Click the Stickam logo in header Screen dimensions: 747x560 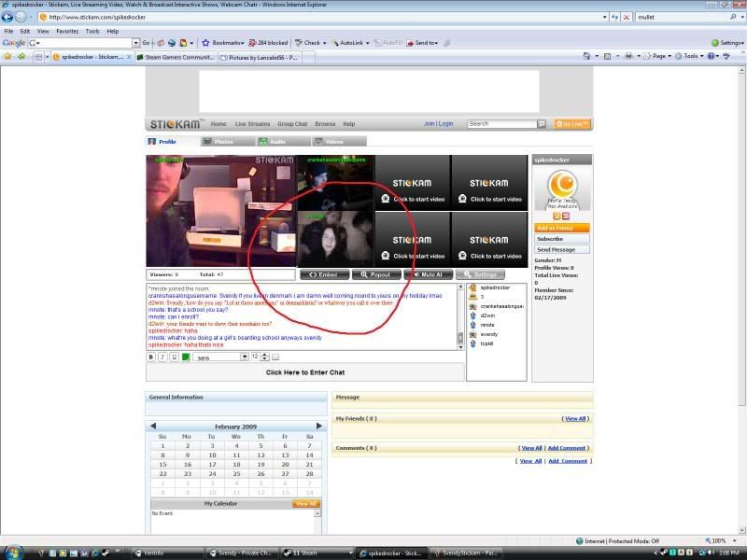[x=176, y=124]
